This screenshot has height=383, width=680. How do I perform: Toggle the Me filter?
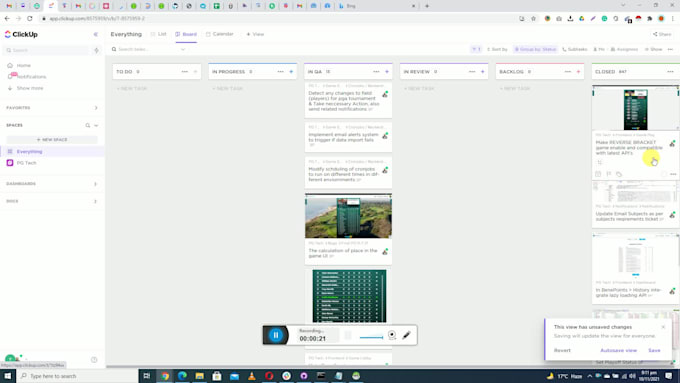click(599, 49)
